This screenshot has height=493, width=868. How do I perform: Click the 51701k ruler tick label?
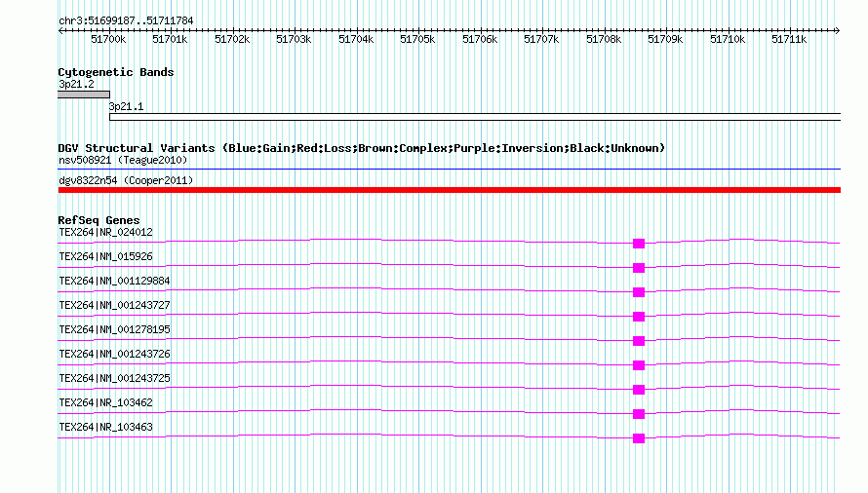170,39
